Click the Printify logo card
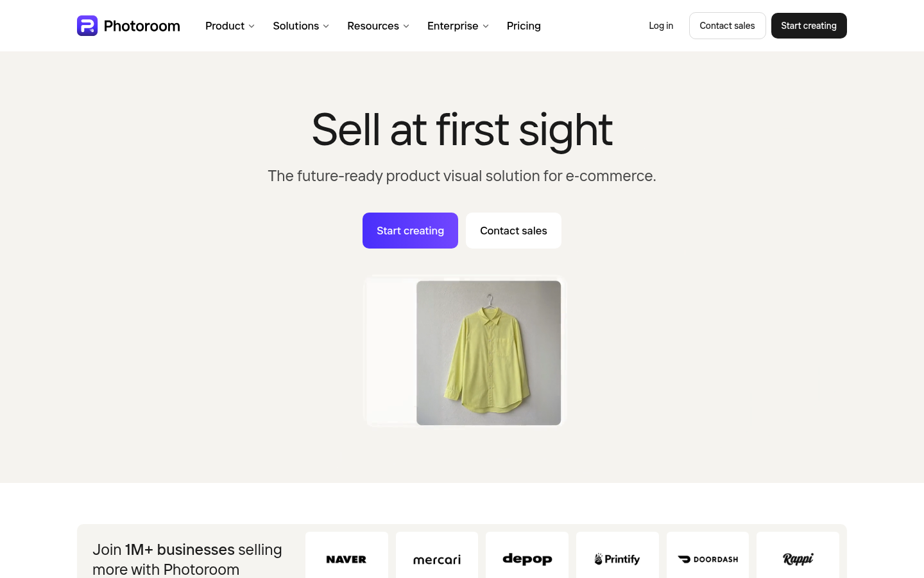The height and width of the screenshot is (578, 924). point(617,555)
